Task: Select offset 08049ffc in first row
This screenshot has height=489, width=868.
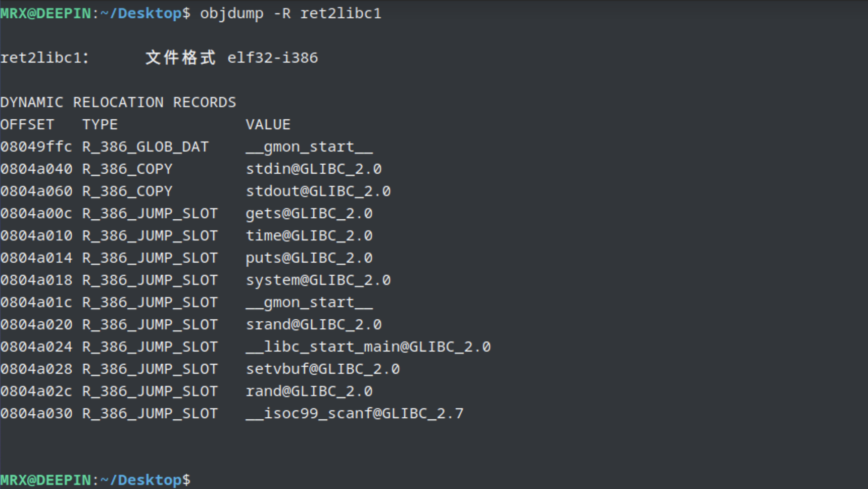Action: click(x=36, y=146)
